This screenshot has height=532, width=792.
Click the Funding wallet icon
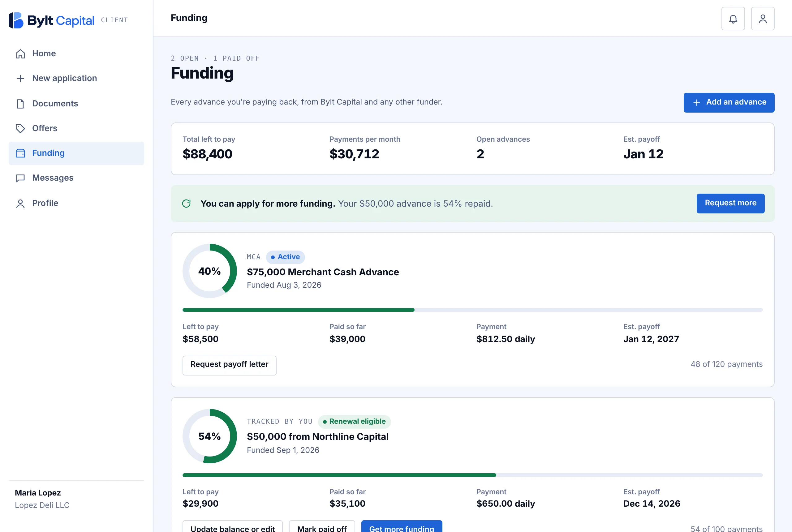(x=20, y=153)
